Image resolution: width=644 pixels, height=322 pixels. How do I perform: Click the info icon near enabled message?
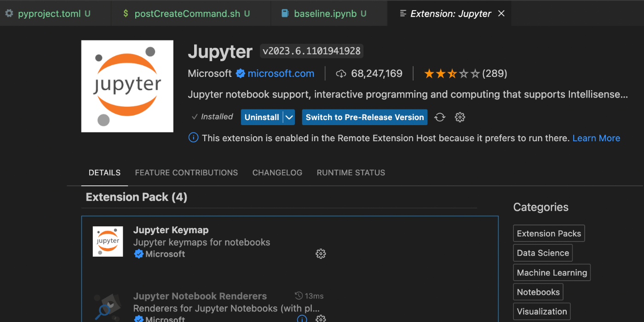coord(194,138)
